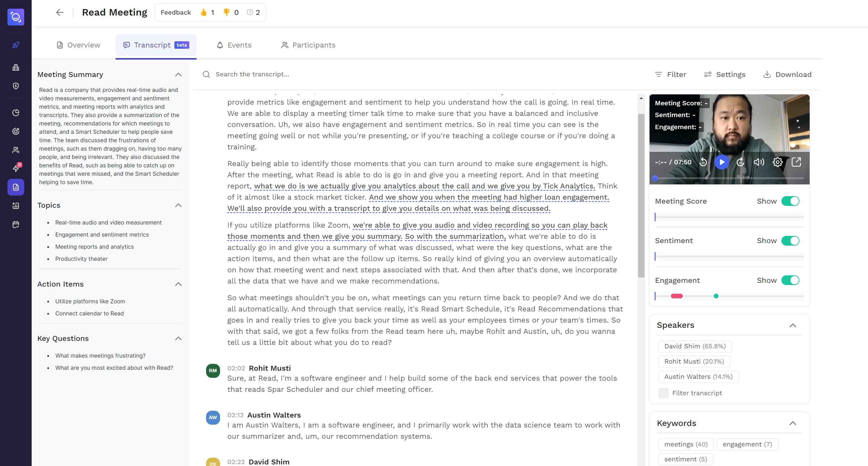Toggle Meeting Score show switch
This screenshot has width=868, height=466.
click(x=790, y=201)
